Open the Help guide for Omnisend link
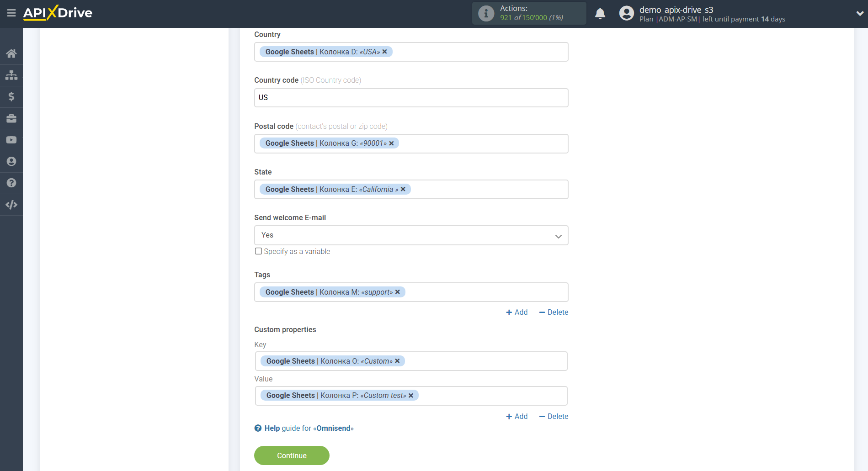Screen dimensions: 868x471 (304, 428)
